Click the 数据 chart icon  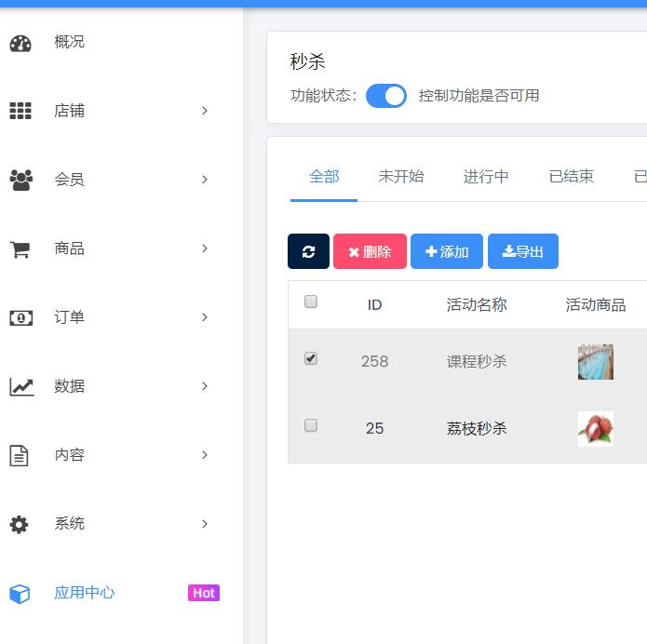(x=21, y=387)
